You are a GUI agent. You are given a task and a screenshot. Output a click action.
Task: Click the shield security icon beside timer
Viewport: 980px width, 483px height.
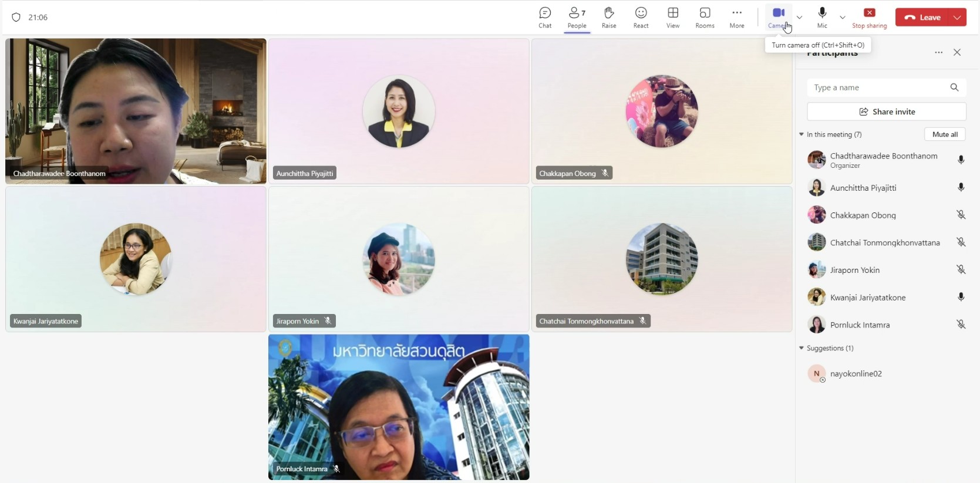[x=16, y=17]
